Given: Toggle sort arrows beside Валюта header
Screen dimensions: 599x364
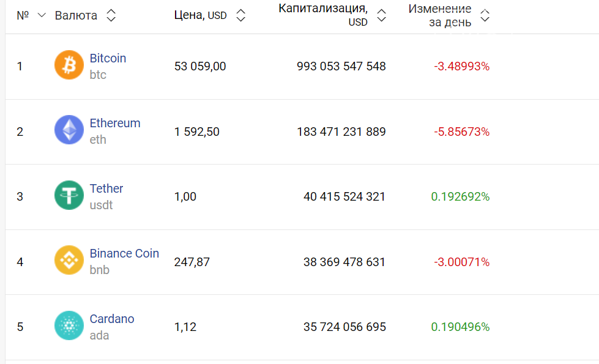Looking at the screenshot, I should click(111, 15).
